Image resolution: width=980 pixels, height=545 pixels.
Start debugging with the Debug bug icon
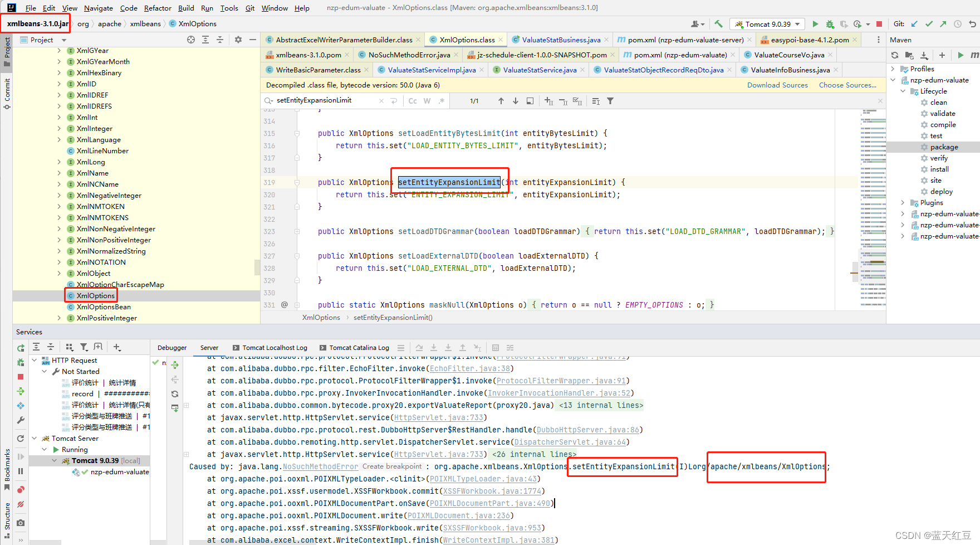830,24
